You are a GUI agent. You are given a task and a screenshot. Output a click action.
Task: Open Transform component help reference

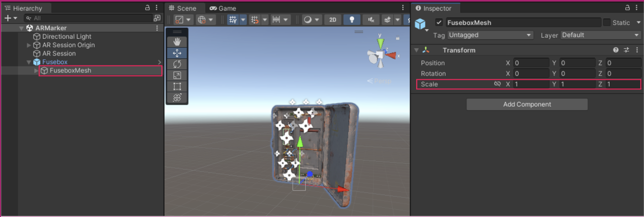pos(616,50)
